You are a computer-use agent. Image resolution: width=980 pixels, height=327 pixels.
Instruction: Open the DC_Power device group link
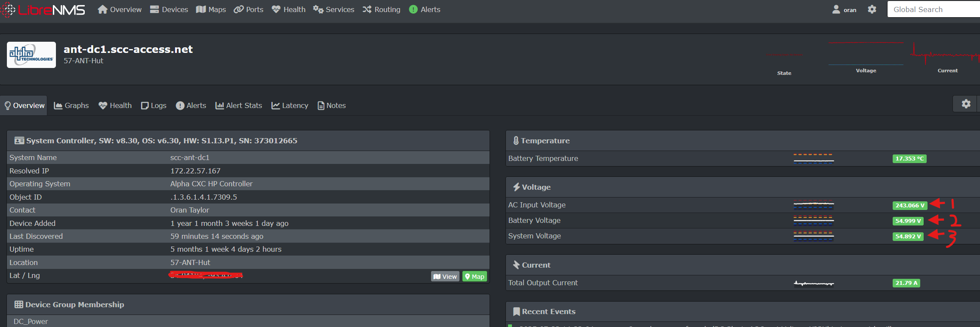click(x=31, y=321)
